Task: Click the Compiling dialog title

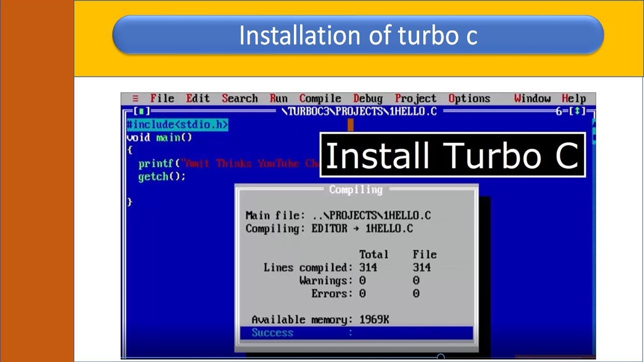Action: (356, 190)
